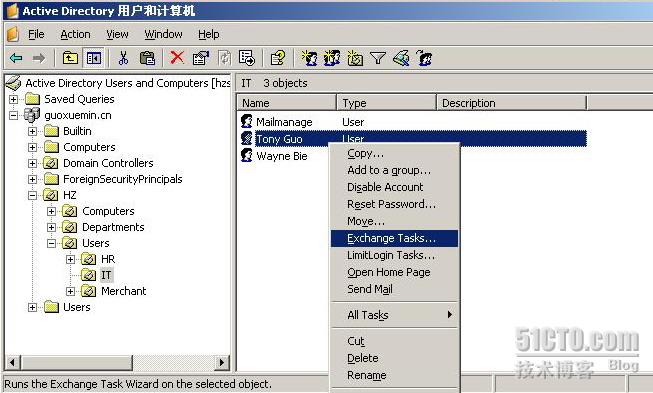The width and height of the screenshot is (653, 393).
Task: Open the All Tasks submenu arrow
Action: pos(450,314)
